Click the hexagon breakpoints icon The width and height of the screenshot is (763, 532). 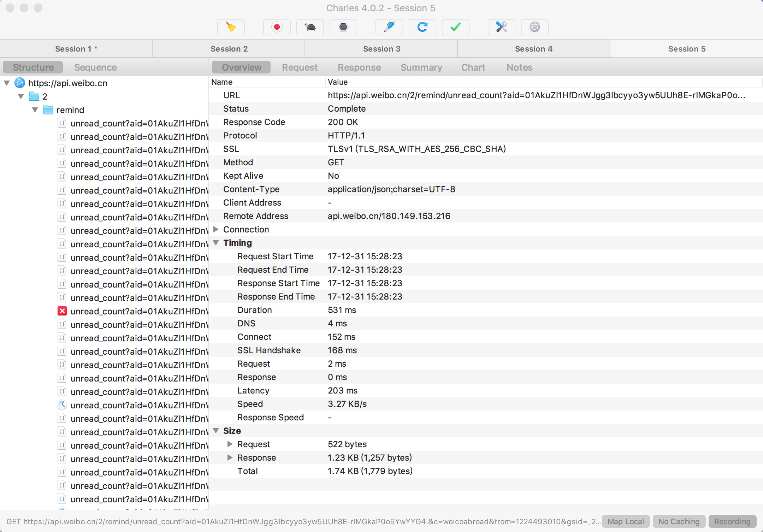tap(343, 27)
